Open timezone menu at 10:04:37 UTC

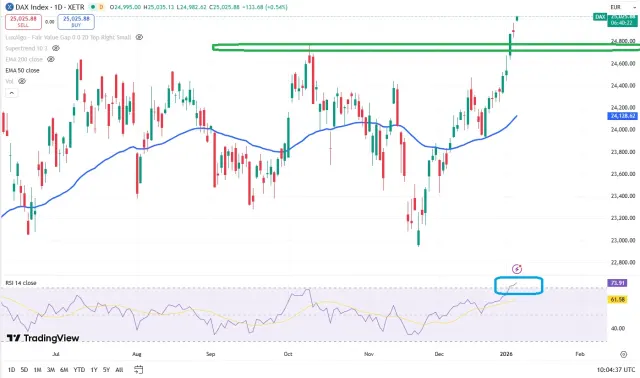click(616, 370)
